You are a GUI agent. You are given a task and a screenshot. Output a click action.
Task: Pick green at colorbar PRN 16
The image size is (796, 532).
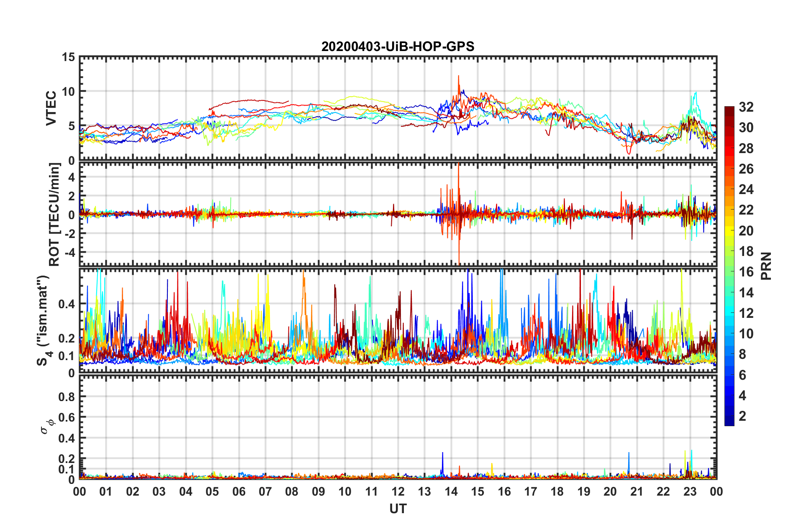pos(729,272)
